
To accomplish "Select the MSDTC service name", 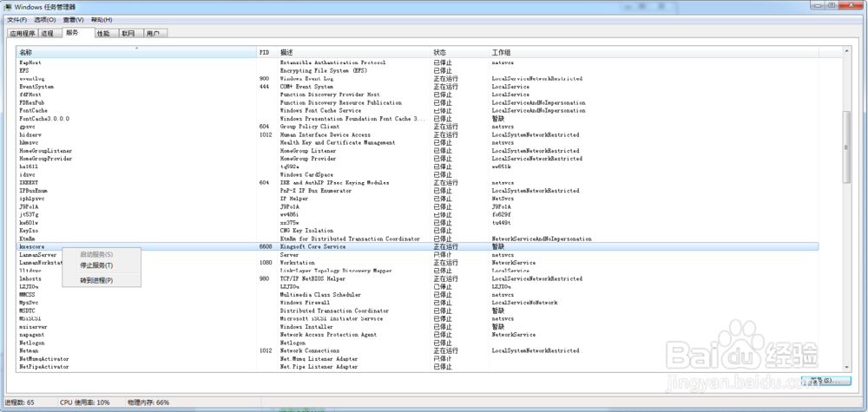I will (x=27, y=311).
